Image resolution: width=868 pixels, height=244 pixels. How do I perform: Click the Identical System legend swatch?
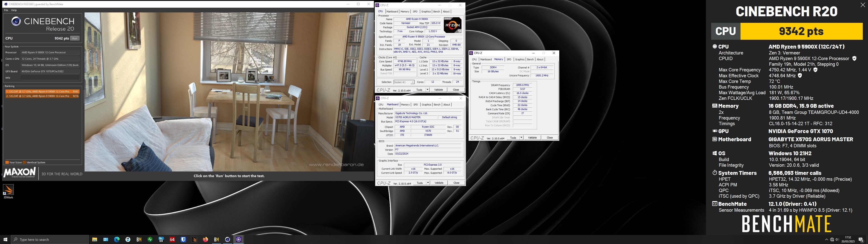(x=24, y=162)
